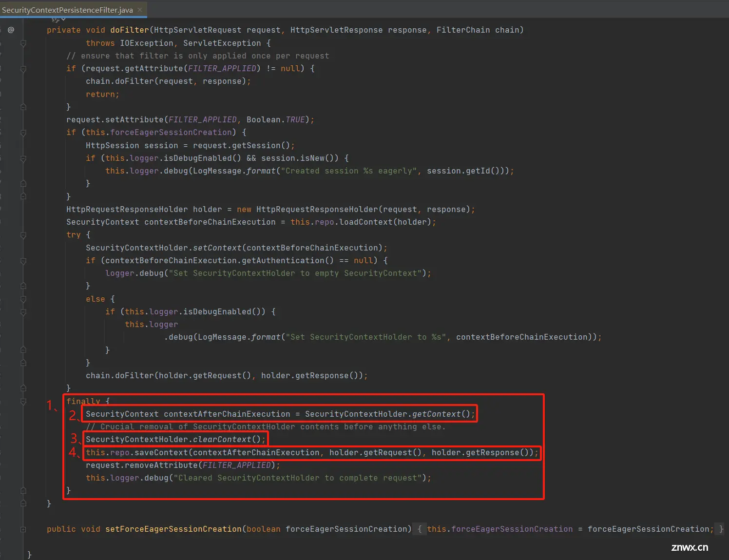Screen dimensions: 729x560
Task: Click 'HttpServletResponse' parameter type in signature
Action: (x=336, y=30)
